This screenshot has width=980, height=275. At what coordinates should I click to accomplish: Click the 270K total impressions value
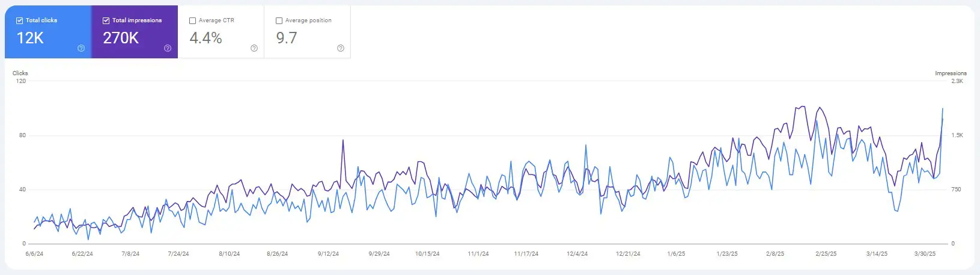[121, 38]
